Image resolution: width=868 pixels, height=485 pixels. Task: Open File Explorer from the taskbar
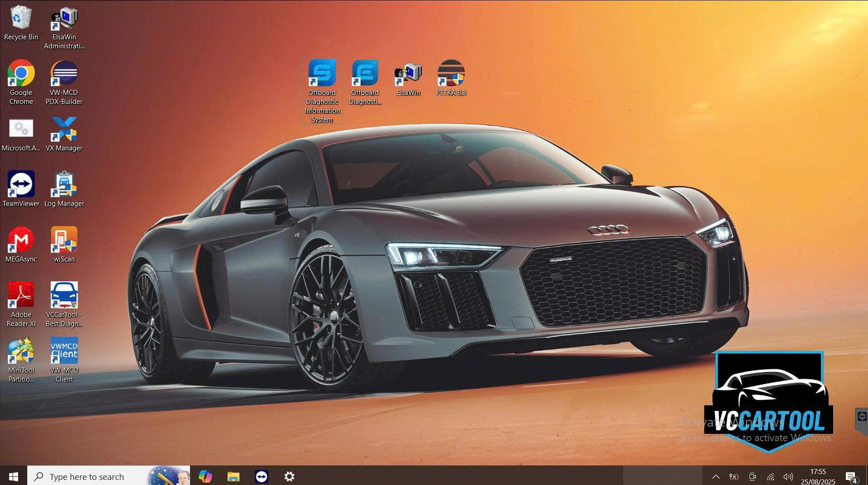click(233, 476)
